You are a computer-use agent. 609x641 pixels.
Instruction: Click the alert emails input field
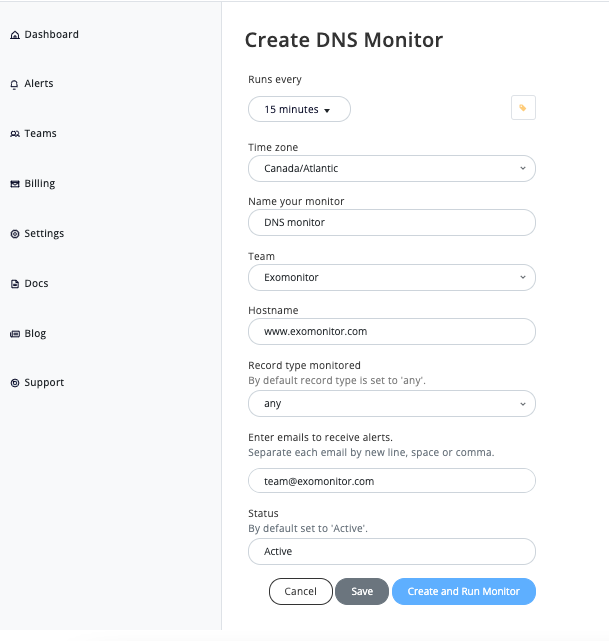(x=392, y=481)
